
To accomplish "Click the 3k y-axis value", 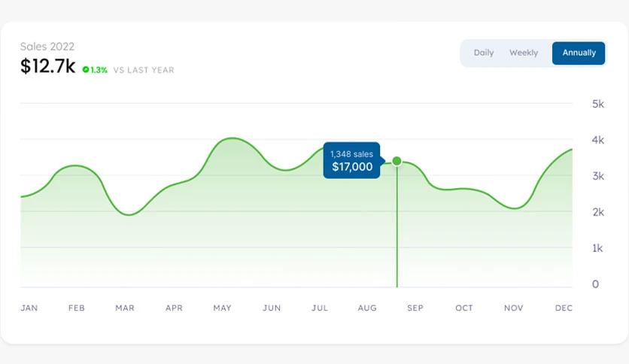I will coord(598,176).
